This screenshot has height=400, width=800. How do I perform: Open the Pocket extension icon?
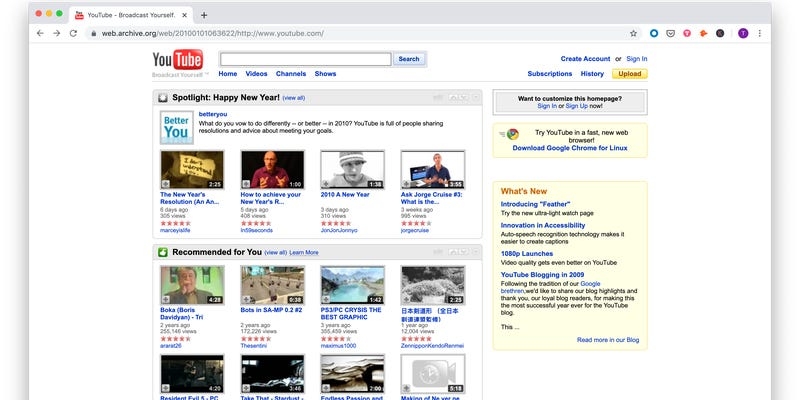[x=670, y=33]
